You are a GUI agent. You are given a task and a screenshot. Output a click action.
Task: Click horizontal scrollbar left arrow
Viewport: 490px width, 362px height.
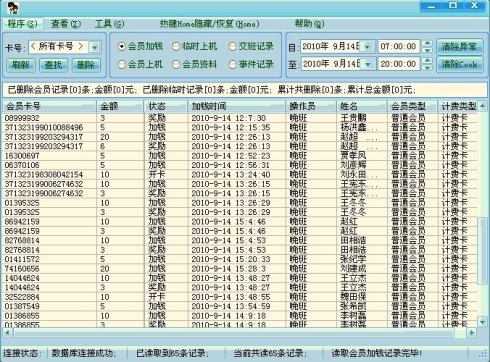pyautogui.click(x=7, y=332)
